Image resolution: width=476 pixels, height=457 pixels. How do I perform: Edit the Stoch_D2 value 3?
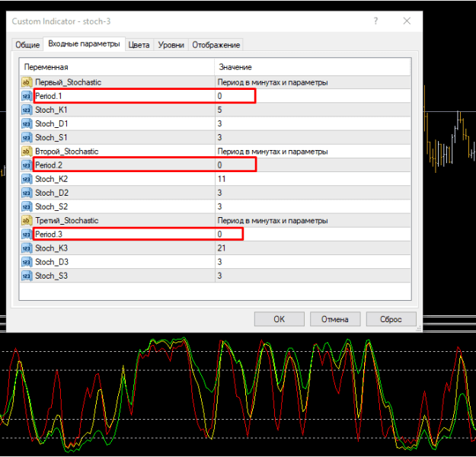313,193
